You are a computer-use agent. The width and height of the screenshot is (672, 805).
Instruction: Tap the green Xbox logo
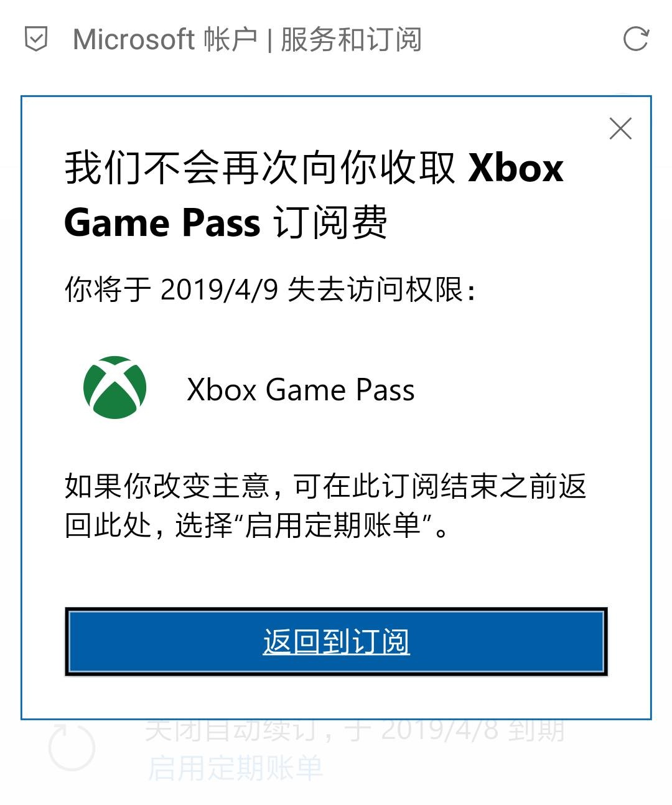pyautogui.click(x=115, y=387)
